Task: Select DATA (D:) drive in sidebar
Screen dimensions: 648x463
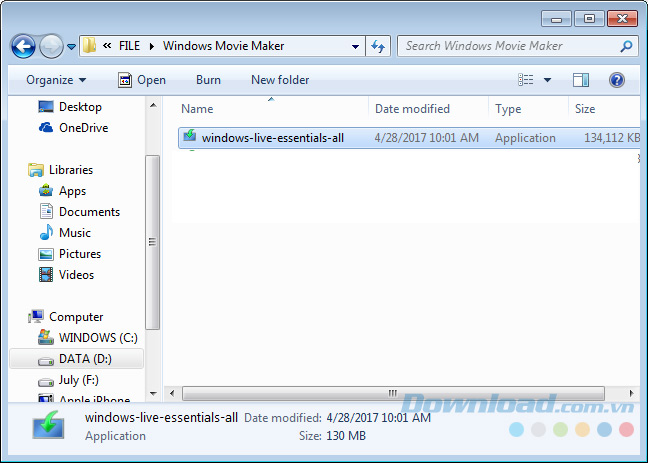Action: [85, 359]
